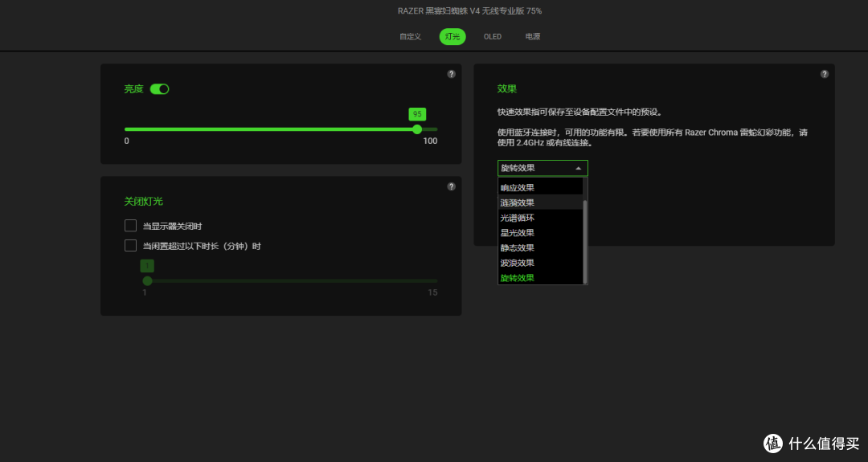
Task: Click the RAZER 黑寡妇蜘蛛 V4 device title
Action: (469, 11)
